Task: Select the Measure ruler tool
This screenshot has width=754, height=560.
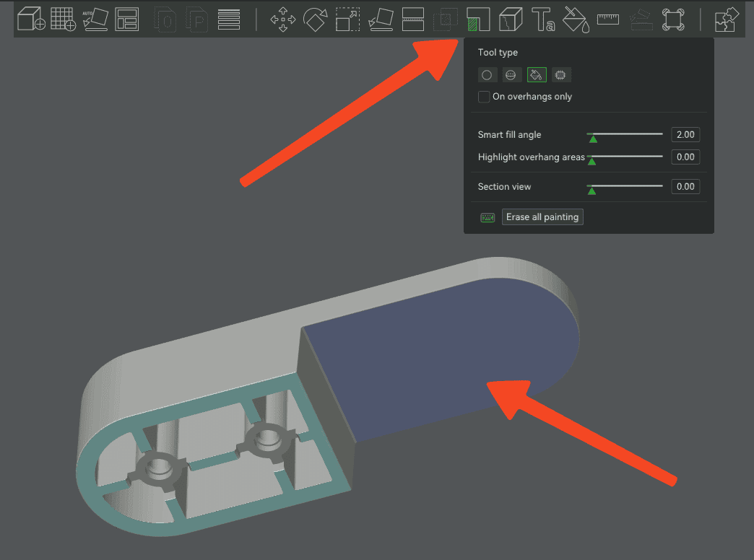Action: pyautogui.click(x=608, y=19)
